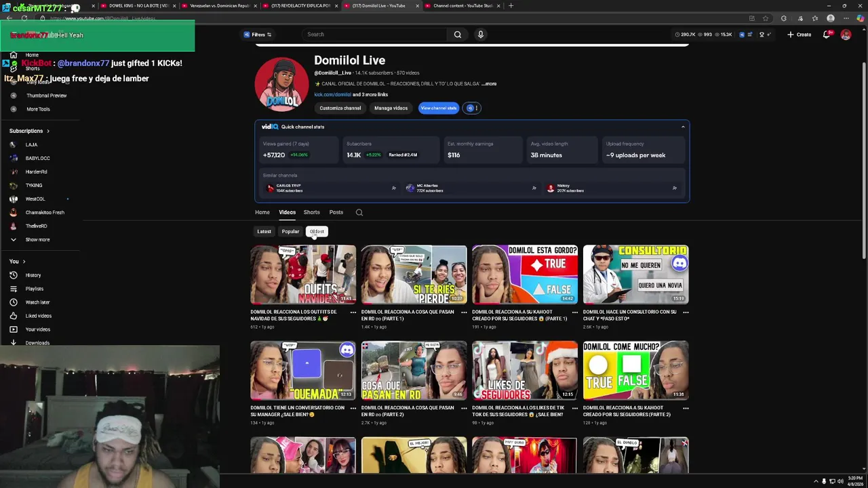Collapse the vidIQ Quick channel stats panel
The image size is (868, 488).
tap(683, 127)
